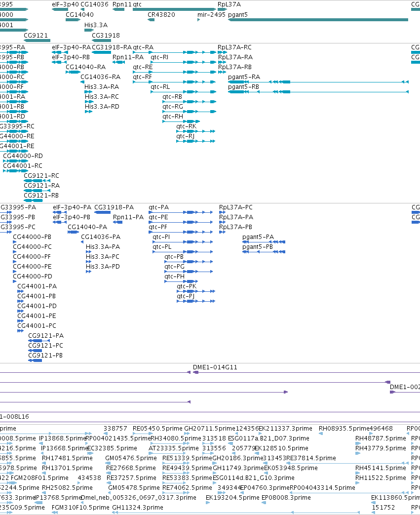Viewport: 420px width, 515px height.
Task: Click protein His3.3A-PD
Action: pyautogui.click(x=103, y=266)
